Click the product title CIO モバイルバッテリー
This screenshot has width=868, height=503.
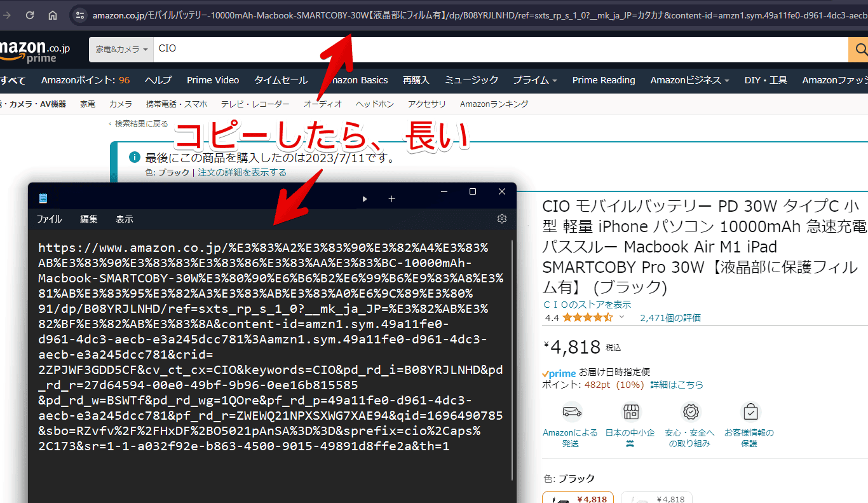tap(705, 247)
